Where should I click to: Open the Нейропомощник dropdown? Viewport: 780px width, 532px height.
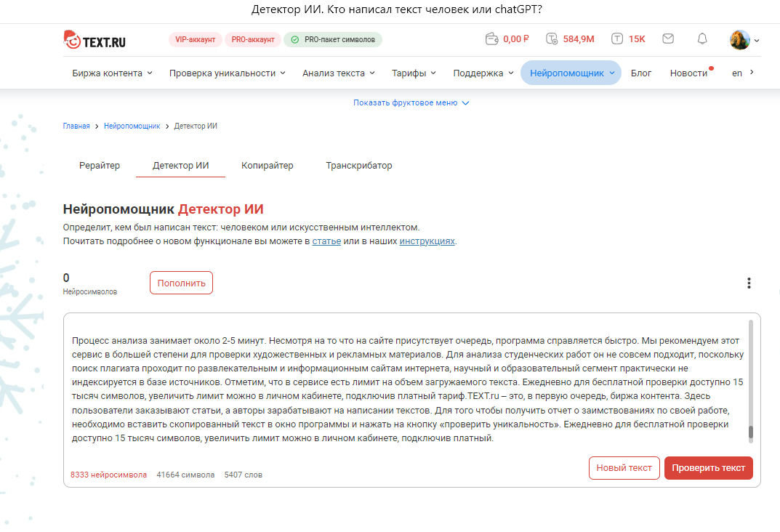coord(571,73)
